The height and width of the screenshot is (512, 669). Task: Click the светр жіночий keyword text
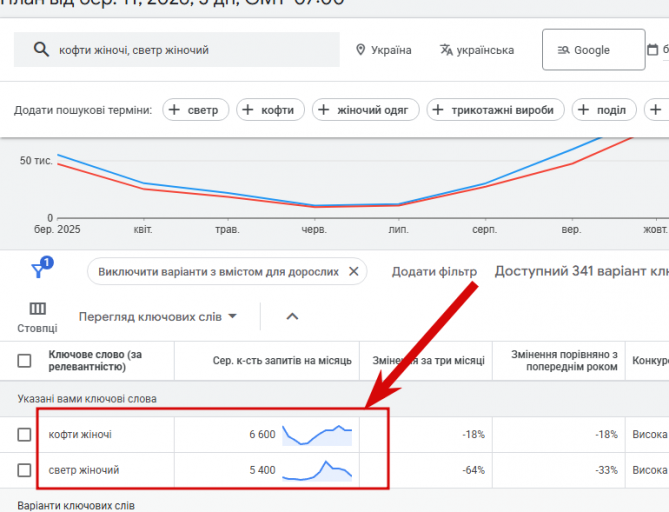[84, 470]
